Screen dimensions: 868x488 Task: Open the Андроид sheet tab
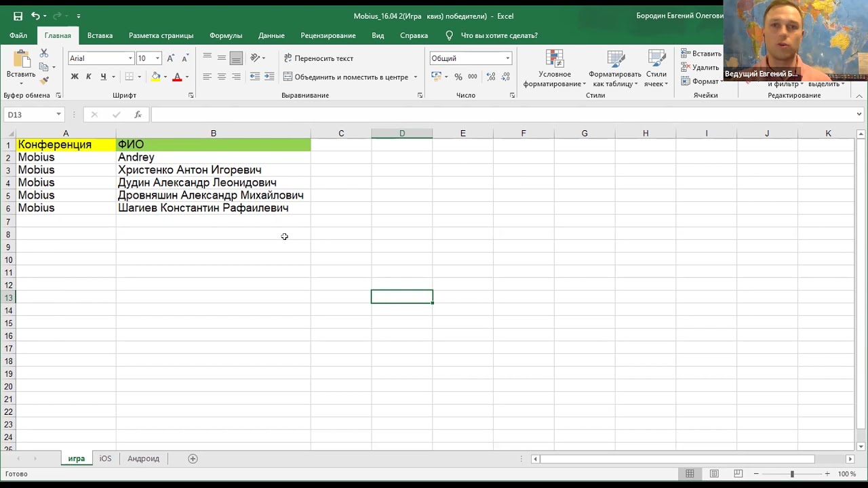coord(143,459)
